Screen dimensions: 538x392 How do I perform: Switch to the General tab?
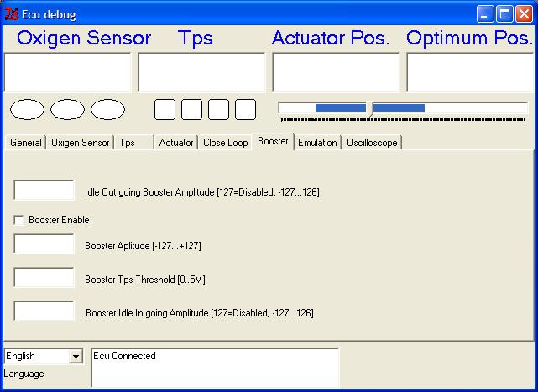(25, 143)
